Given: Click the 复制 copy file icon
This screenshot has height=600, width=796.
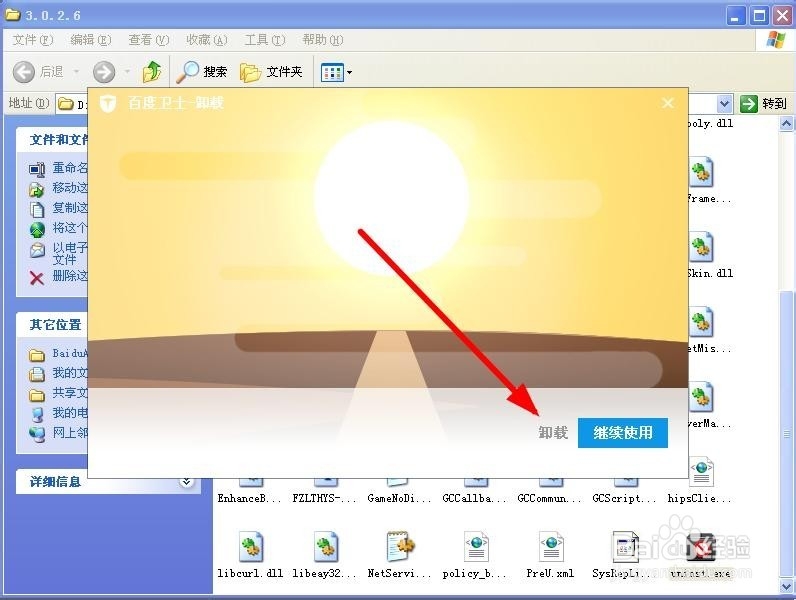Looking at the screenshot, I should pos(37,209).
